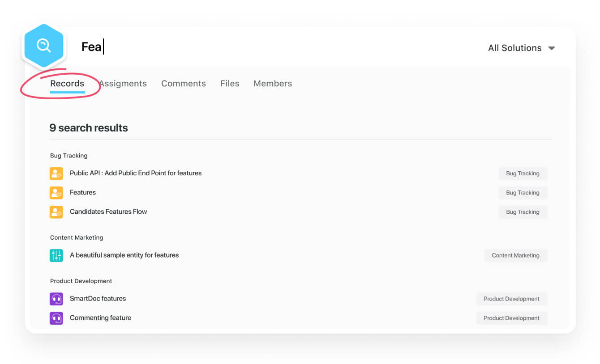Viewport: 600px width, 364px height.
Task: Click the purple headset icon beside 'SmartDoc features'
Action: [x=56, y=299]
